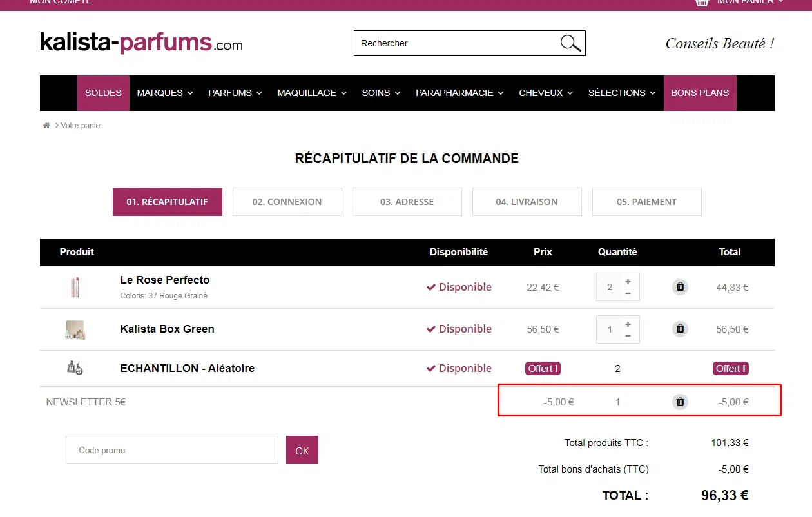
Task: Open the home breadcrumb icon
Action: (46, 126)
